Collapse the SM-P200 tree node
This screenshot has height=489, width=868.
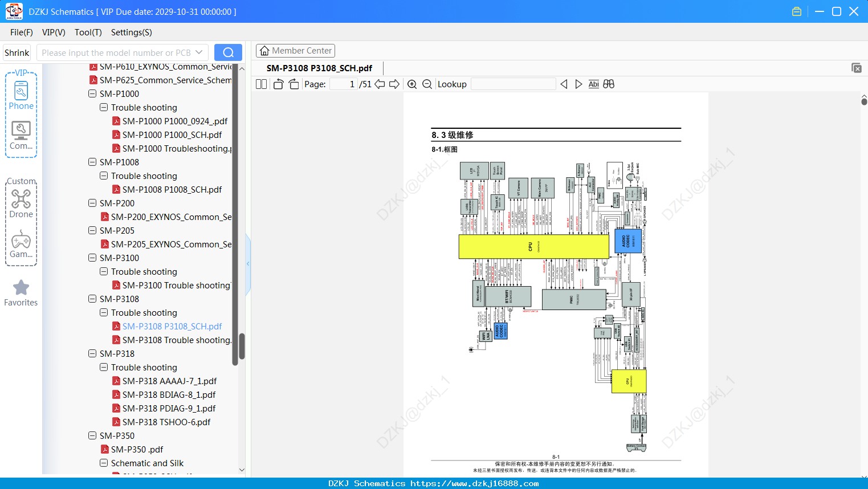pyautogui.click(x=92, y=203)
